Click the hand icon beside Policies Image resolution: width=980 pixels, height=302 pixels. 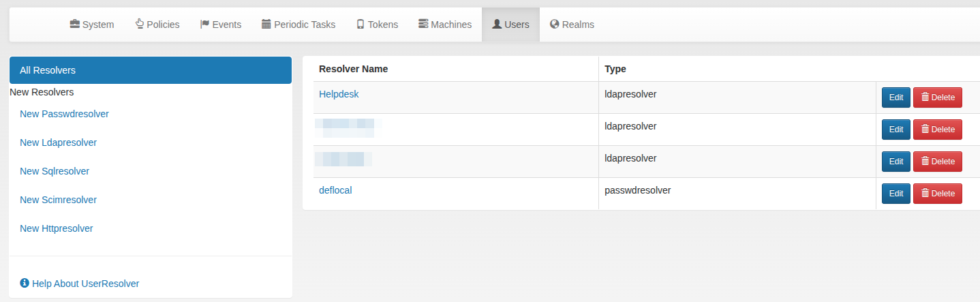(x=140, y=25)
